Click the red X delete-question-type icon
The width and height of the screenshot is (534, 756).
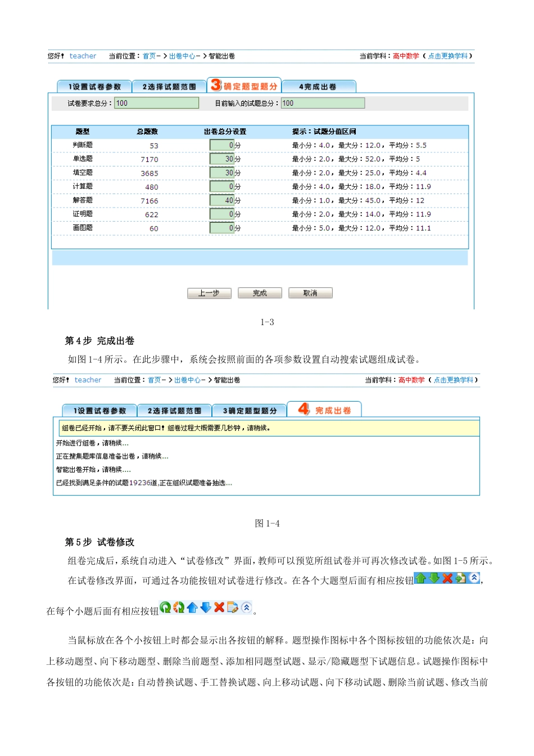click(x=447, y=578)
